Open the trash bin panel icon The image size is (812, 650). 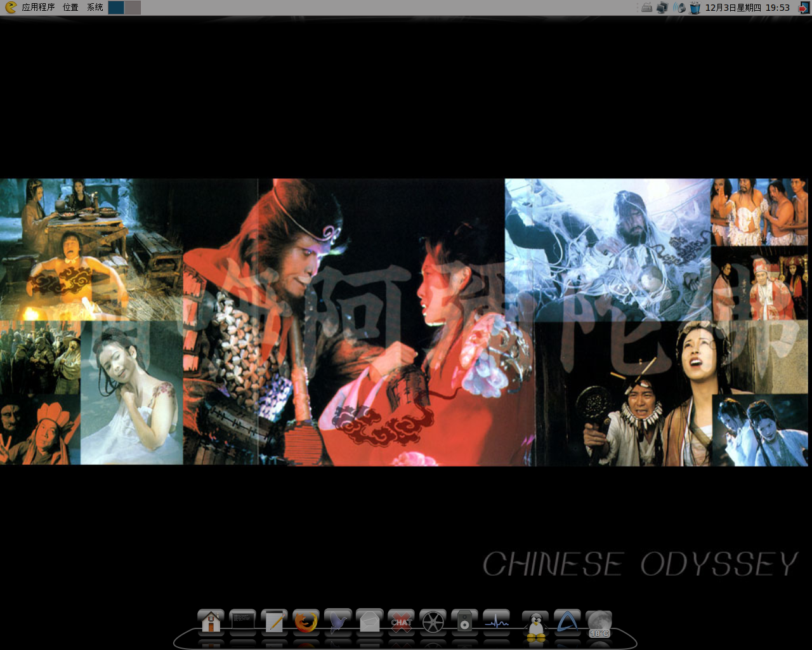(695, 8)
